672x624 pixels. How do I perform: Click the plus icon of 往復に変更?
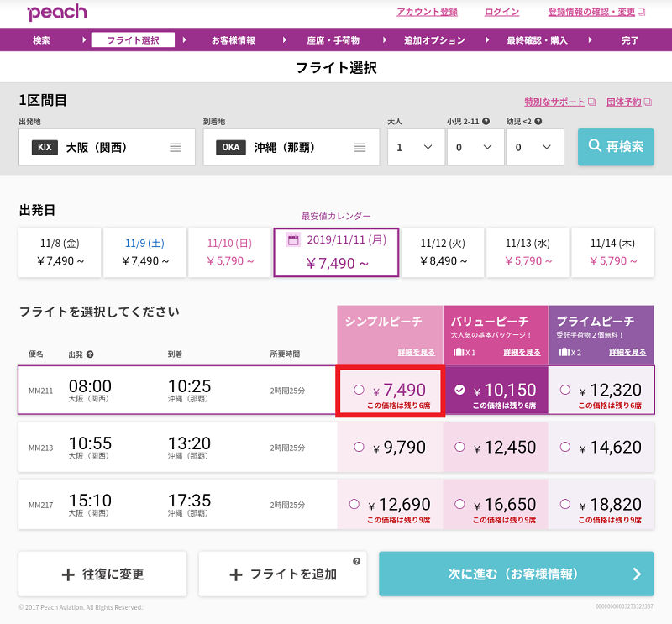[x=68, y=574]
